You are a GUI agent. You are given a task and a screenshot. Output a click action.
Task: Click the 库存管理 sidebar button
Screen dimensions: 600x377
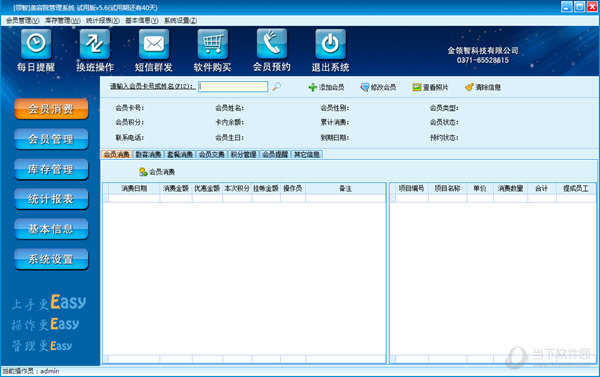point(51,169)
